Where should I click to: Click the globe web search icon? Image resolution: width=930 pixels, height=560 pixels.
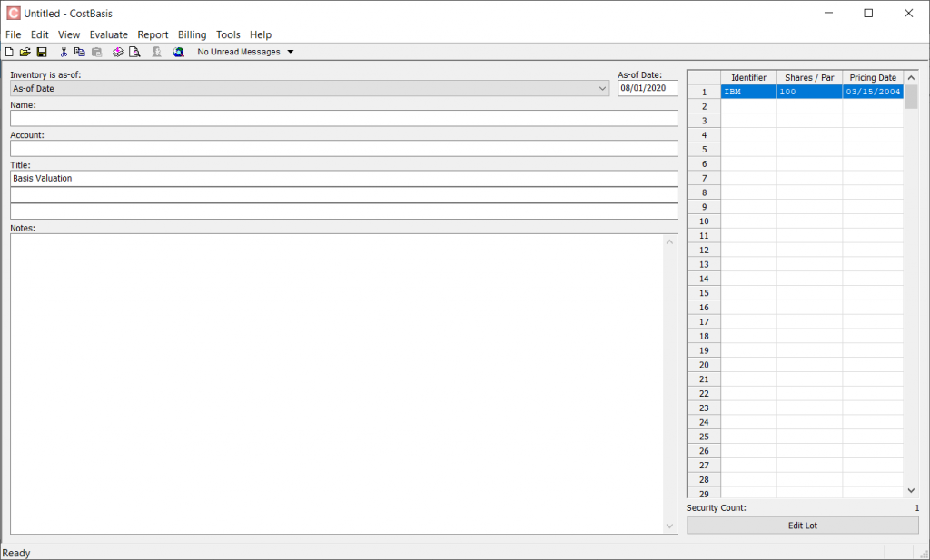178,52
